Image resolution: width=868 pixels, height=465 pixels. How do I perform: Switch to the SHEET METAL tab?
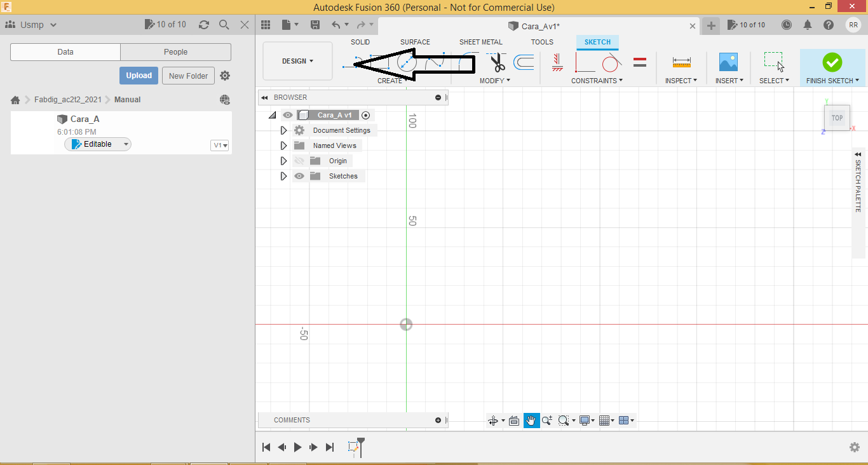pos(481,42)
